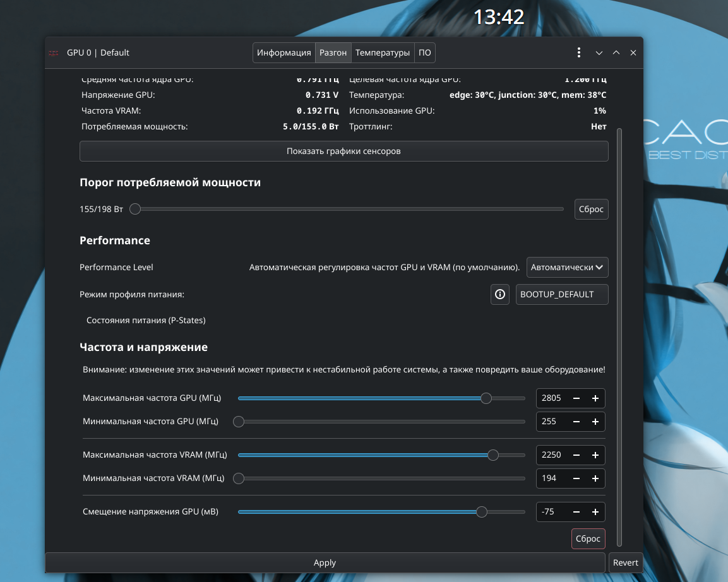
Task: Decrease GPU voltage offset with minus
Action: (576, 512)
